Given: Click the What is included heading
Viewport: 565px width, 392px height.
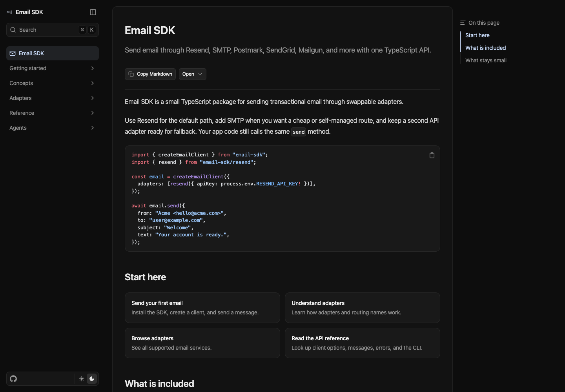Looking at the screenshot, I should point(159,384).
